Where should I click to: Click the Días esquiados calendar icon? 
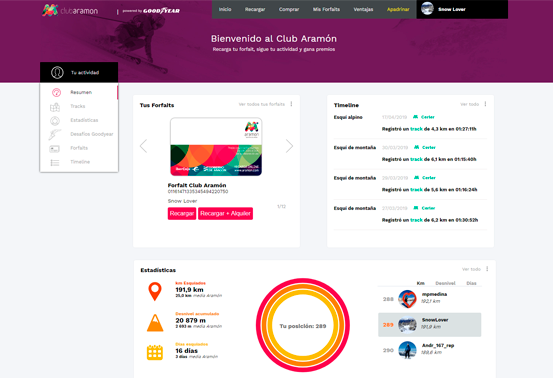tap(155, 352)
